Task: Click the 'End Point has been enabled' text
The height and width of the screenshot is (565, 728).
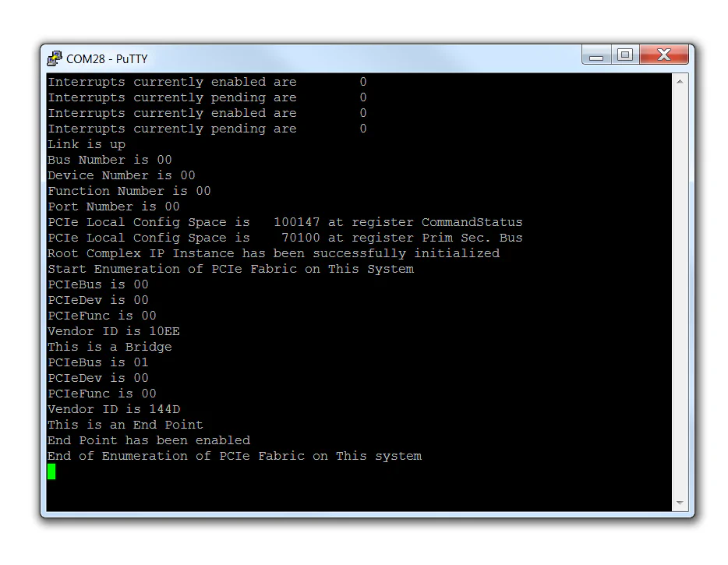Action: coord(148,440)
